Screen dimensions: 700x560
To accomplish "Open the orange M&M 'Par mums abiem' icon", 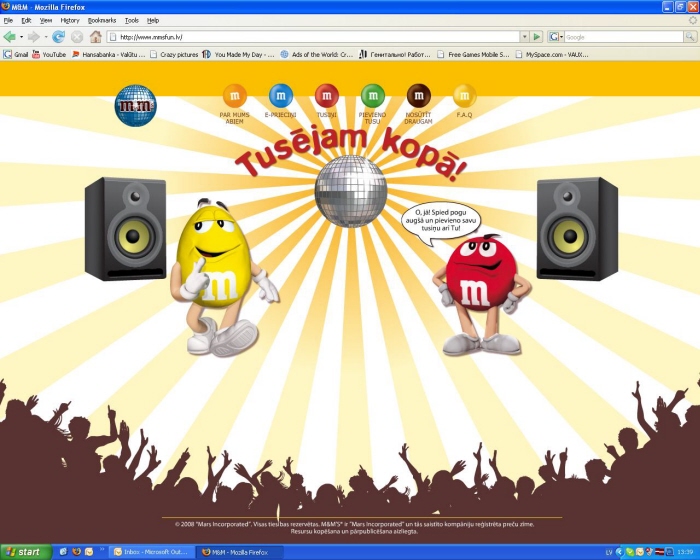I will pos(234,96).
